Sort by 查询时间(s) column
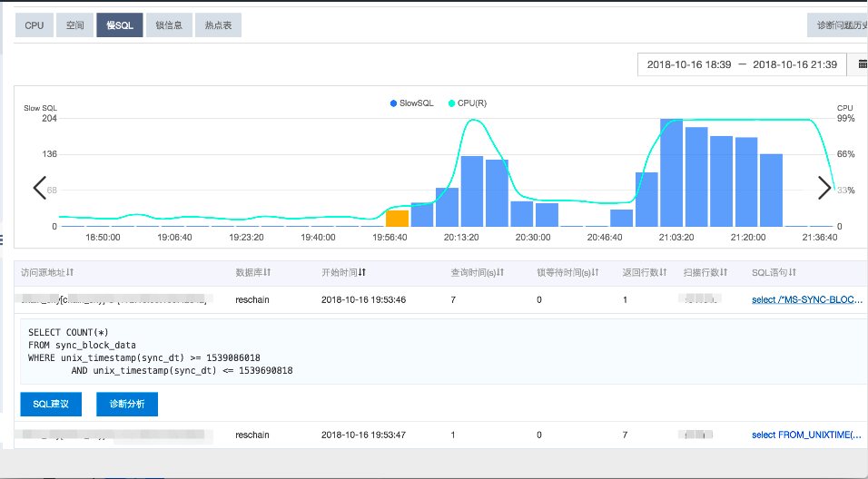 (x=478, y=273)
